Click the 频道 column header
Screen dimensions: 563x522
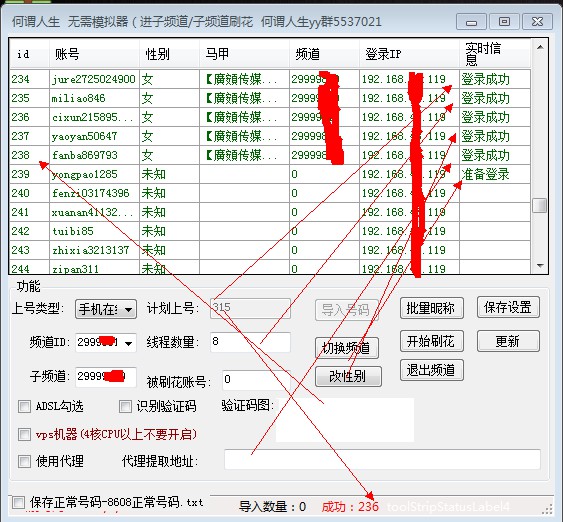[x=324, y=54]
